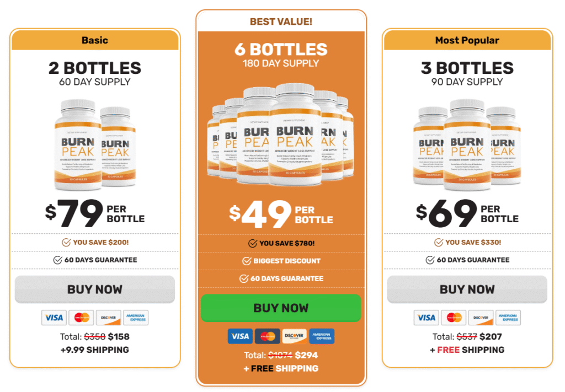This screenshot has height=392, width=565.
Task: Click the Visa icon in 3 Bottles package
Action: click(x=427, y=318)
